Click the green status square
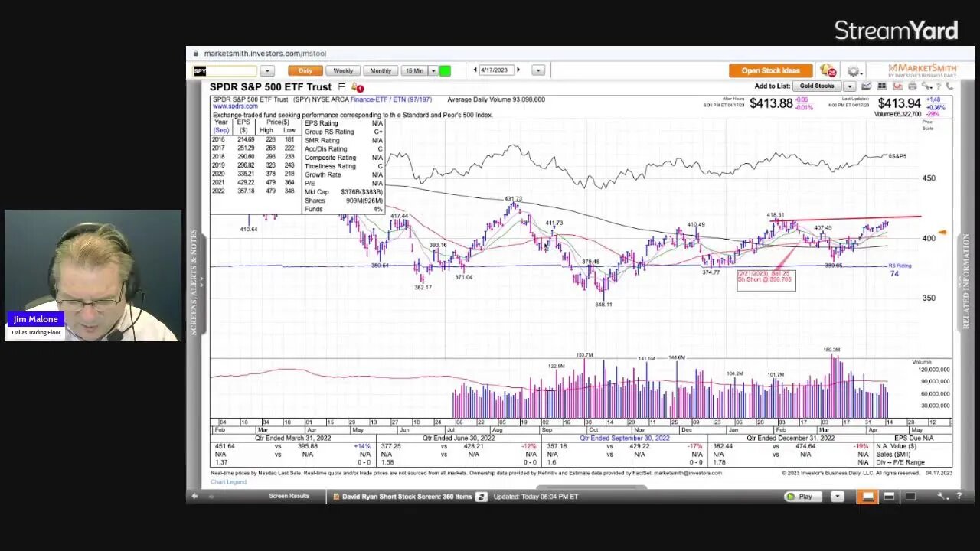This screenshot has width=980, height=551. pyautogui.click(x=445, y=70)
